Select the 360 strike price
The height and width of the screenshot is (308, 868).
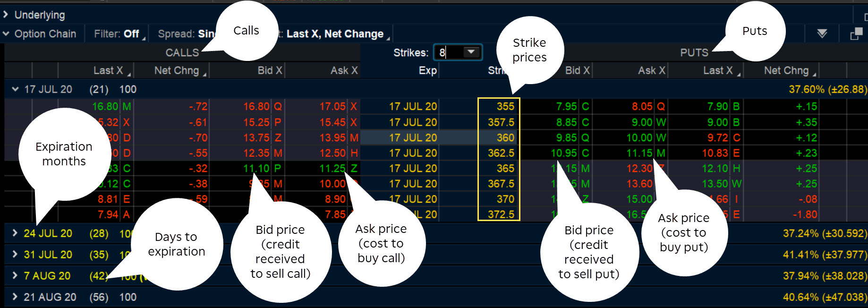pos(505,137)
